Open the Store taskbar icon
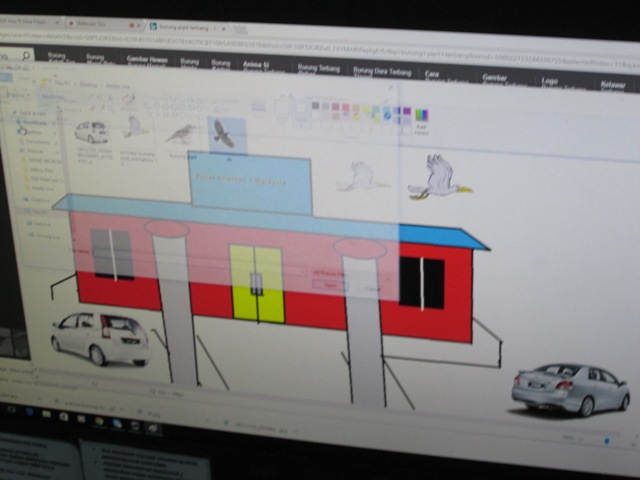Viewport: 640px width, 480px height. pyautogui.click(x=63, y=416)
